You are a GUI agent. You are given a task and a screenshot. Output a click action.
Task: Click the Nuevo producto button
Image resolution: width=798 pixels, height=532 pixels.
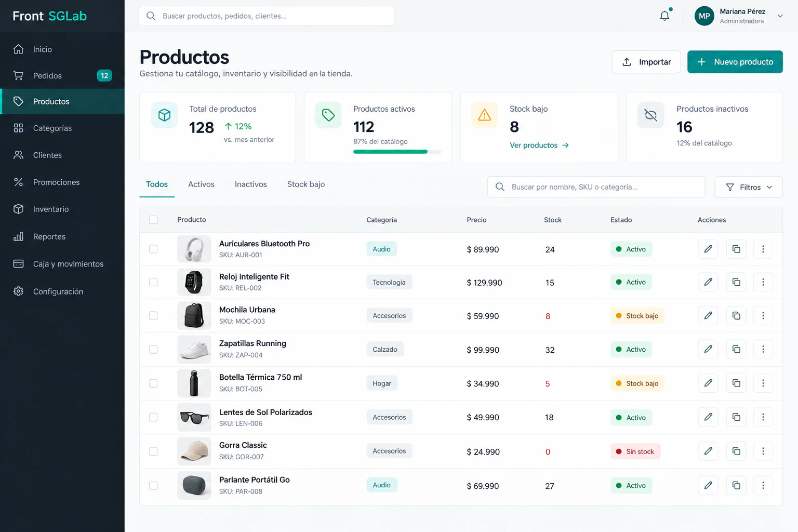735,62
